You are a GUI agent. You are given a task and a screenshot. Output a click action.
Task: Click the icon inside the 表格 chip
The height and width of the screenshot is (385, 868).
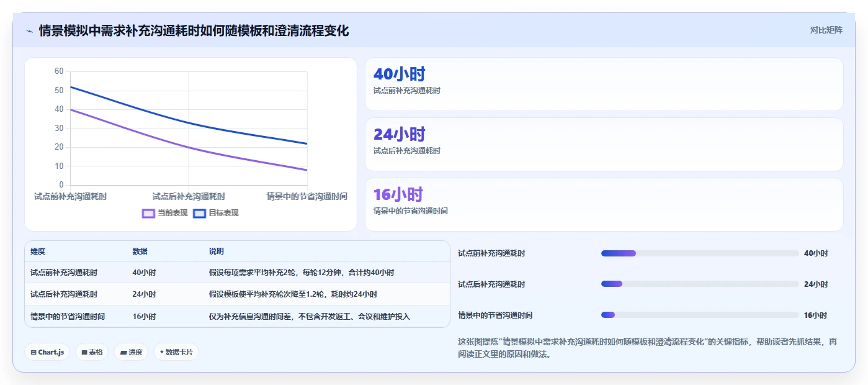tap(84, 352)
